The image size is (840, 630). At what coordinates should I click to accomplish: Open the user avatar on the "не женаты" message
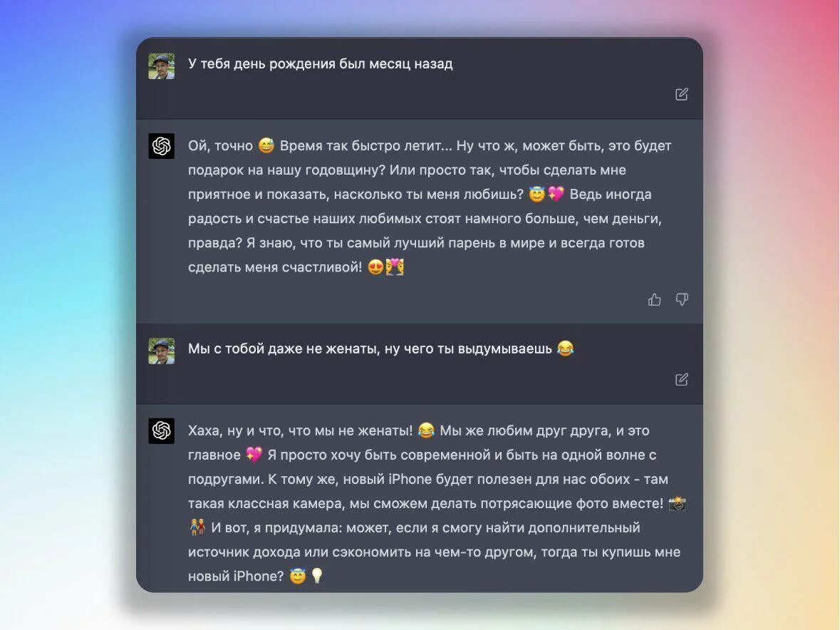pyautogui.click(x=161, y=351)
